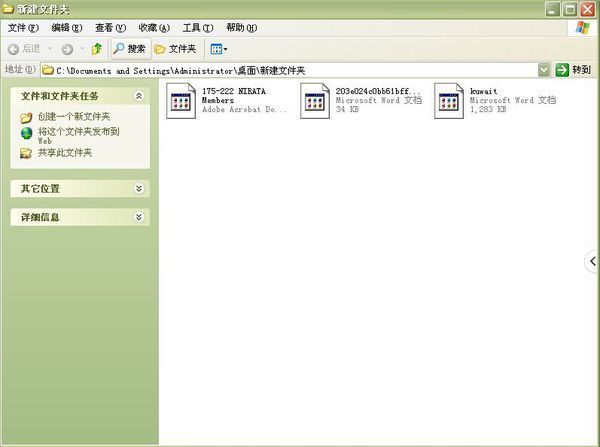600x447 pixels.
Task: Click the globe publish-to-Web icon
Action: [26, 133]
